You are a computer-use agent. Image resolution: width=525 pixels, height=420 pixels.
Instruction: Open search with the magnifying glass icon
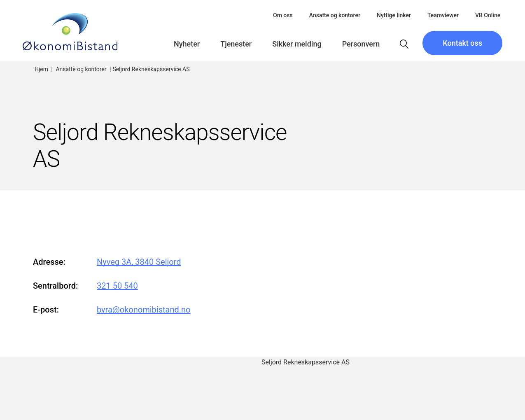[404, 44]
